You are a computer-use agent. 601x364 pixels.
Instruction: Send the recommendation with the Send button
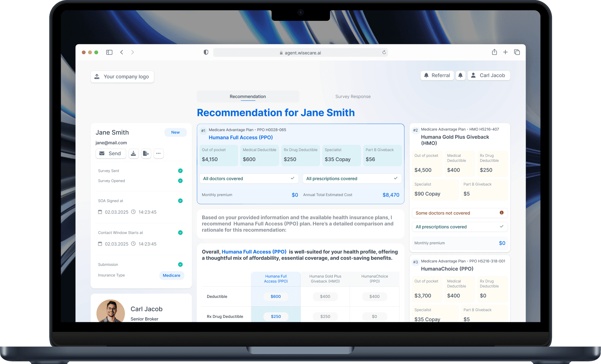pos(111,153)
